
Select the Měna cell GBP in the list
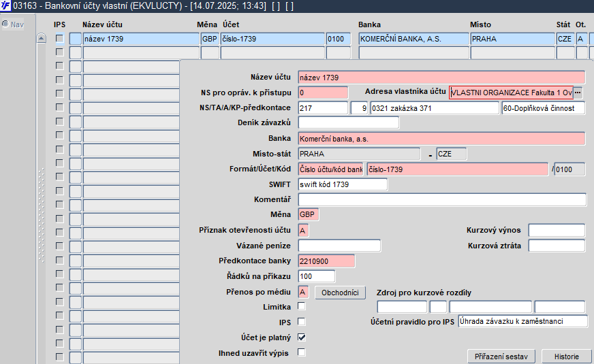coord(210,39)
